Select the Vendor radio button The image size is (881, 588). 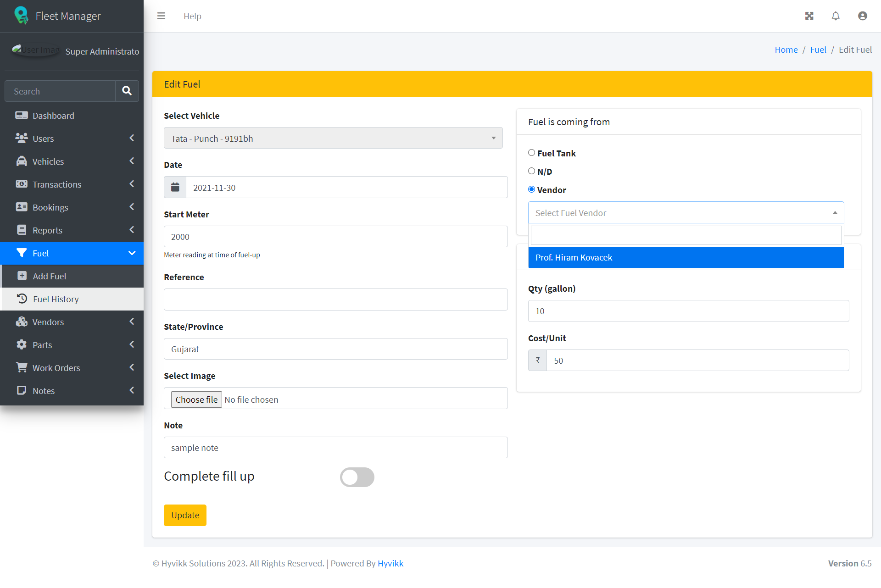click(x=531, y=189)
